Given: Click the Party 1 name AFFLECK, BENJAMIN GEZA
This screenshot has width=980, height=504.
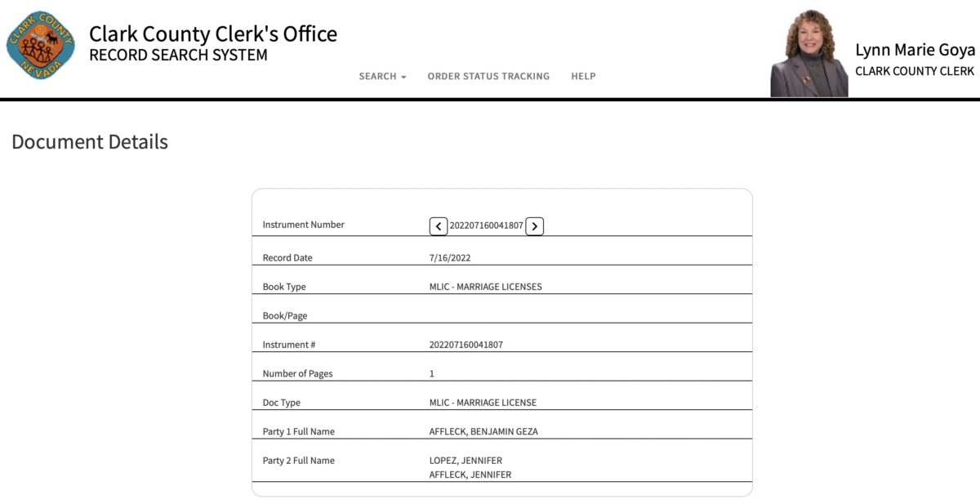Looking at the screenshot, I should click(x=483, y=431).
